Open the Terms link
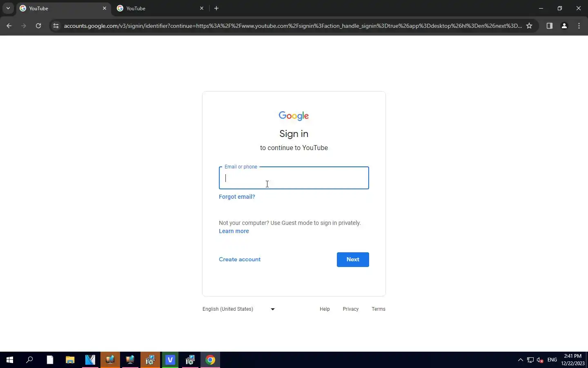 379,309
